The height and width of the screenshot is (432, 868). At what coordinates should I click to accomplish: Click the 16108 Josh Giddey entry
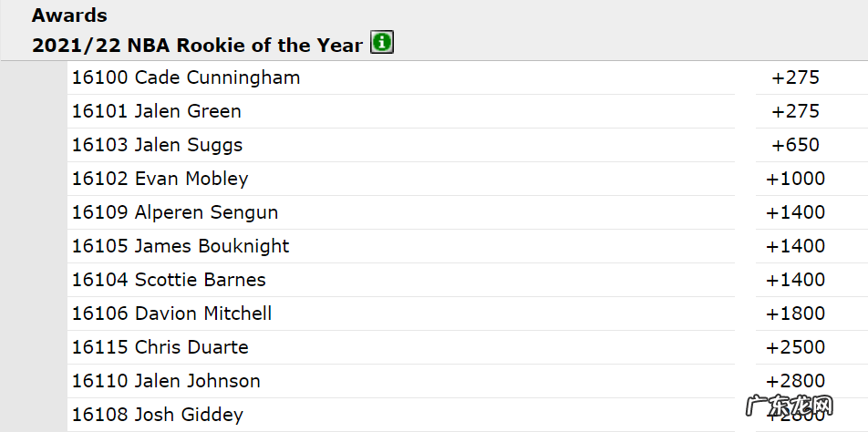pos(158,415)
